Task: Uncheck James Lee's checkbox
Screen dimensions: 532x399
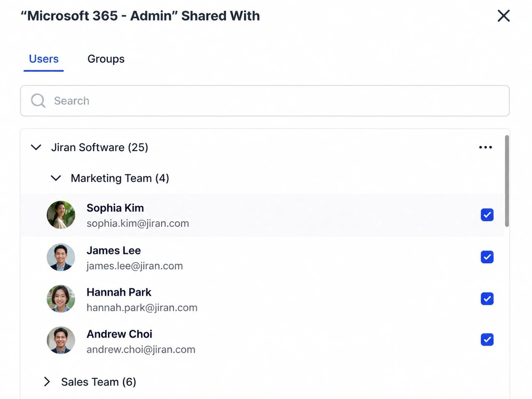Action: pyautogui.click(x=487, y=257)
